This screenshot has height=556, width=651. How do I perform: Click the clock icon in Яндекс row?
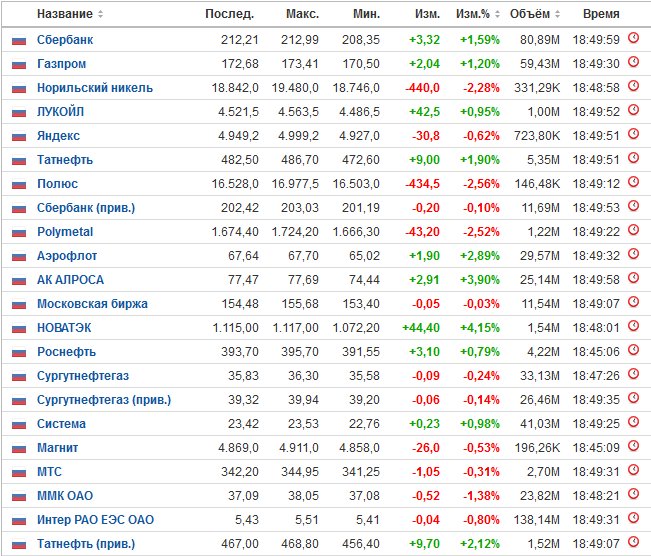[633, 134]
